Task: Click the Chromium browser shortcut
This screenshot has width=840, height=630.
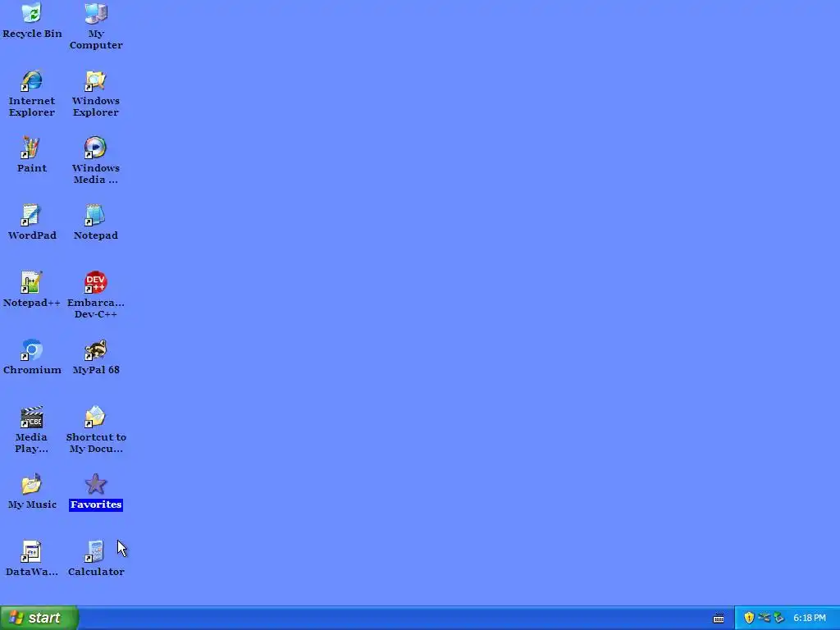Action: click(x=32, y=349)
